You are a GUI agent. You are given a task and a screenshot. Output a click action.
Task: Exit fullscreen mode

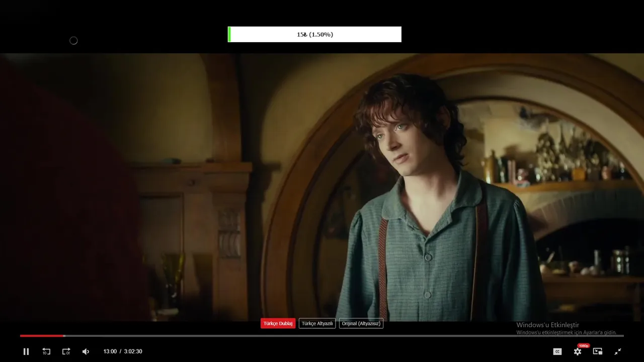[618, 351]
